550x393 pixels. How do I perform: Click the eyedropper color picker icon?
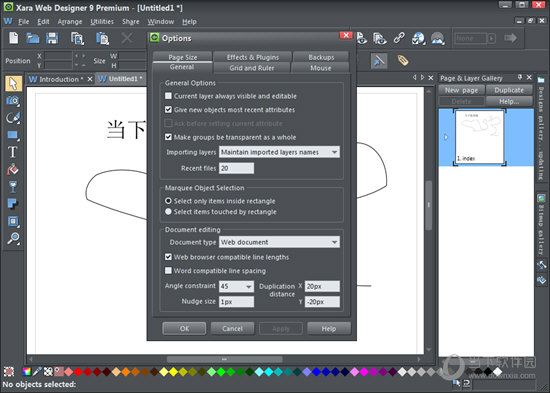37,371
